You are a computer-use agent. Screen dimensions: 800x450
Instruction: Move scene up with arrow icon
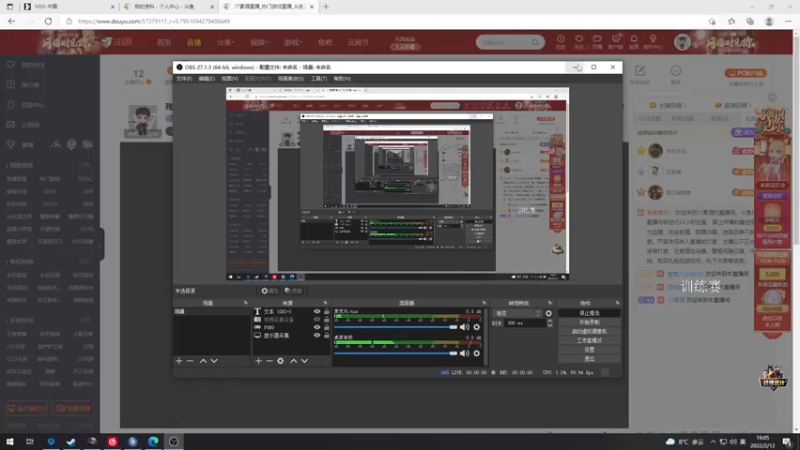point(203,361)
